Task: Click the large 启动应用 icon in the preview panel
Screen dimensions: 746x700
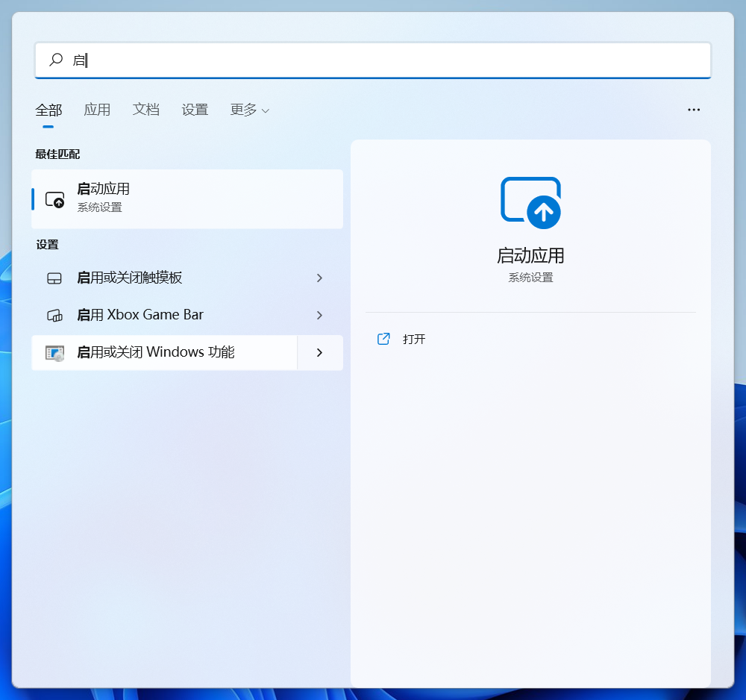Action: tap(530, 202)
